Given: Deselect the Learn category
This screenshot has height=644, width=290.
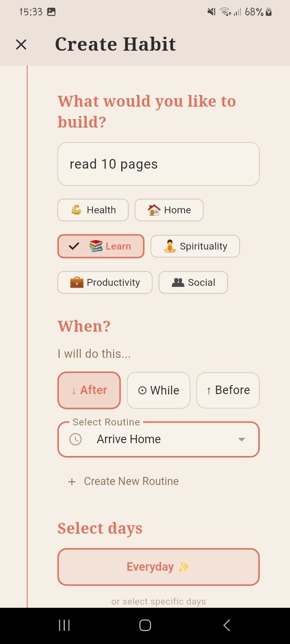Looking at the screenshot, I should click(x=101, y=246).
